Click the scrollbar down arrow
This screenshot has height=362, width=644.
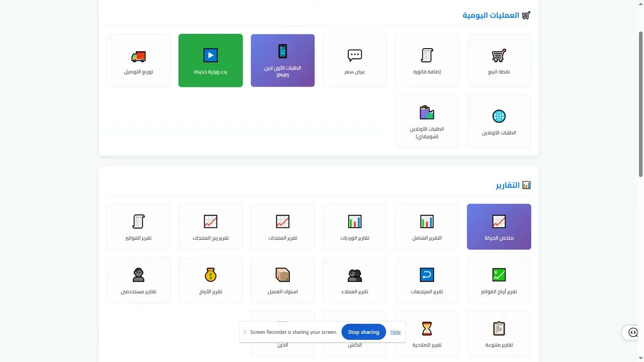tap(640, 358)
